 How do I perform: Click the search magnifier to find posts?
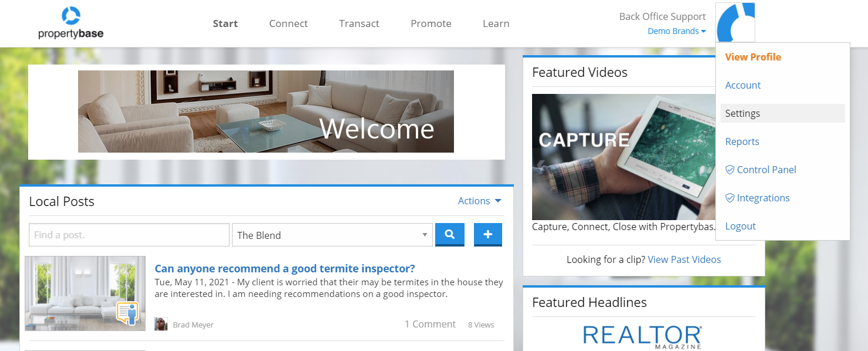(x=449, y=234)
